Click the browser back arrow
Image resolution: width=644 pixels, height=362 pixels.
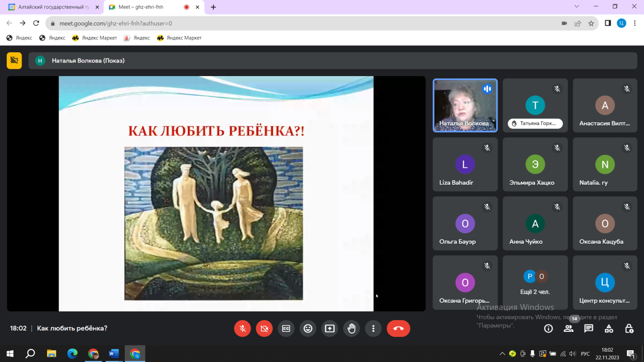9,23
